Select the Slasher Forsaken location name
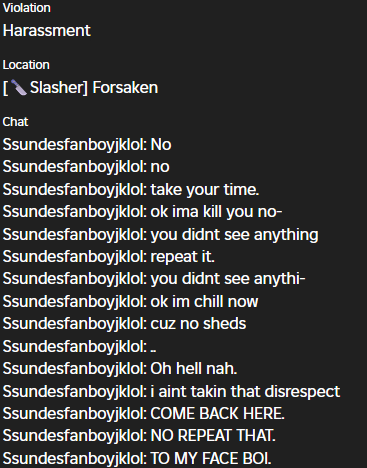 [80, 88]
